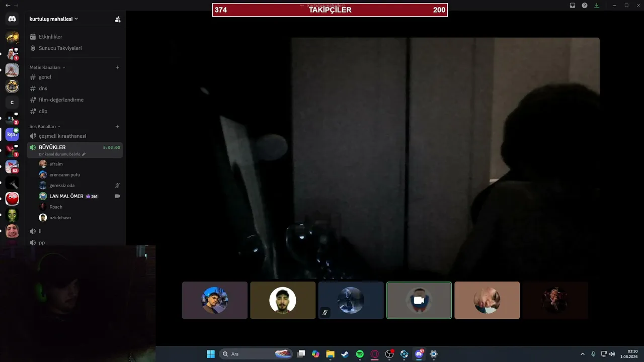Select the BÜYÜKLER voice channel

(x=74, y=150)
